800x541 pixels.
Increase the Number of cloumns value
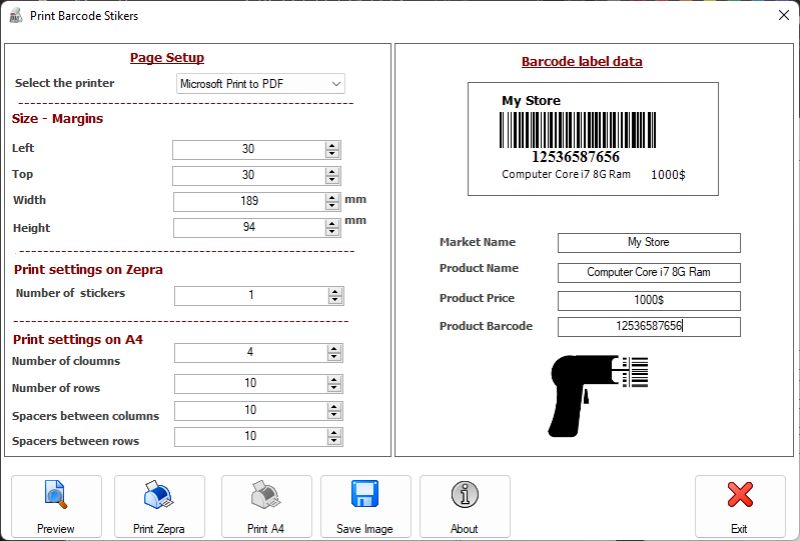[x=334, y=349]
